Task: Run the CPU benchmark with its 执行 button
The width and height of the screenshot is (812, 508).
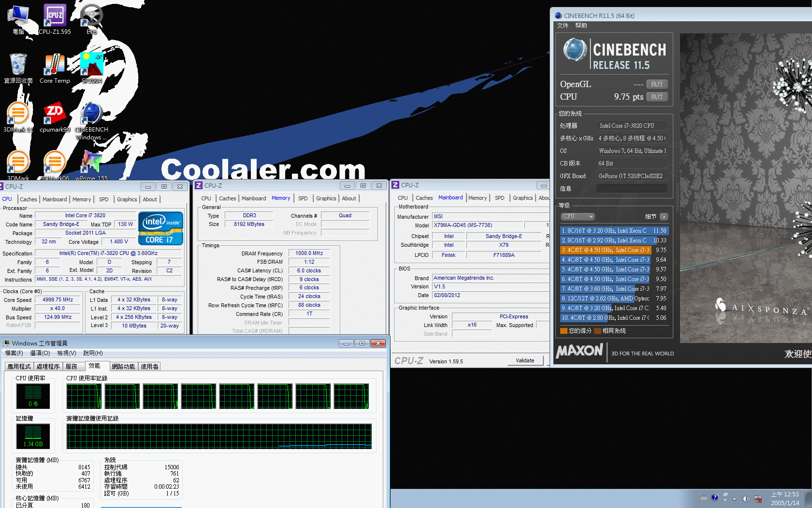Action: [657, 97]
